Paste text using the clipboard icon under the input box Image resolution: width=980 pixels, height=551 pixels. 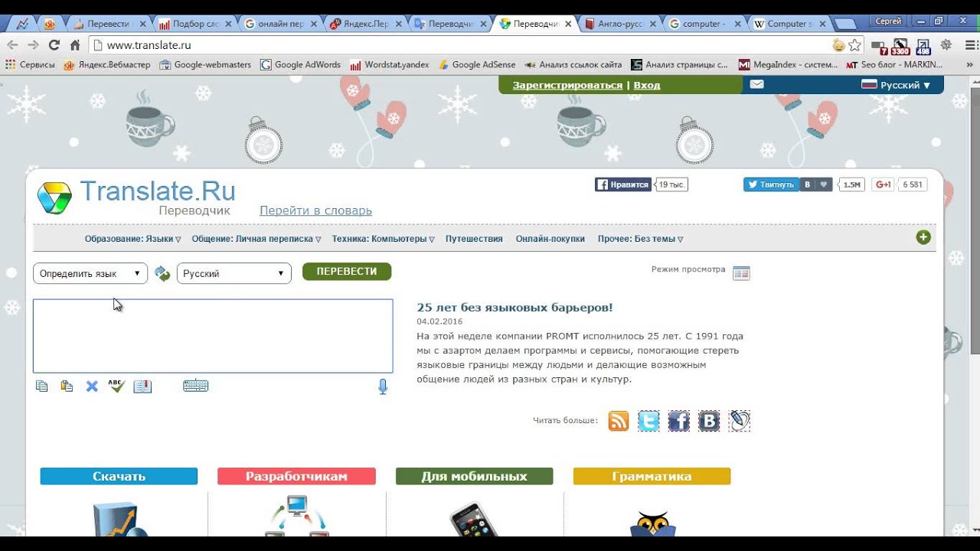click(67, 386)
